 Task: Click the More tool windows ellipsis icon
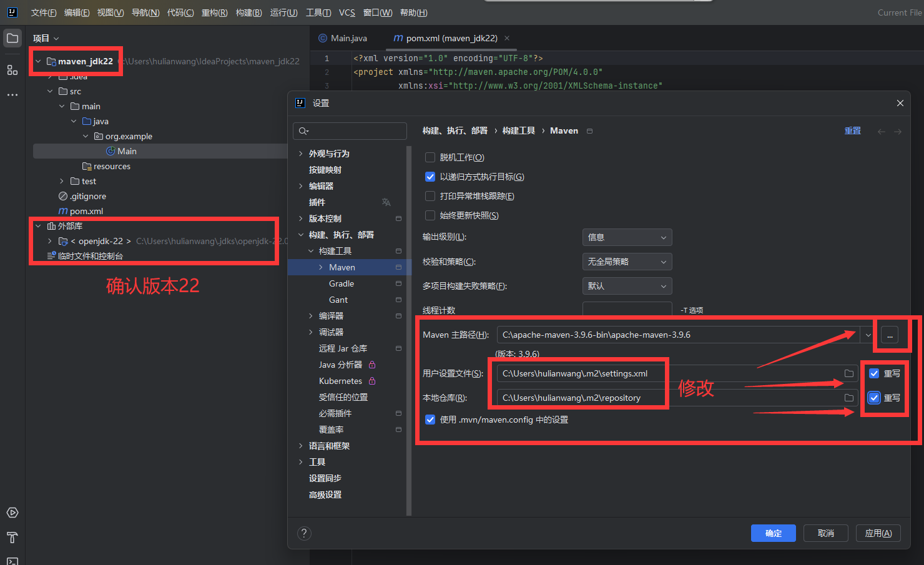pyautogui.click(x=12, y=95)
